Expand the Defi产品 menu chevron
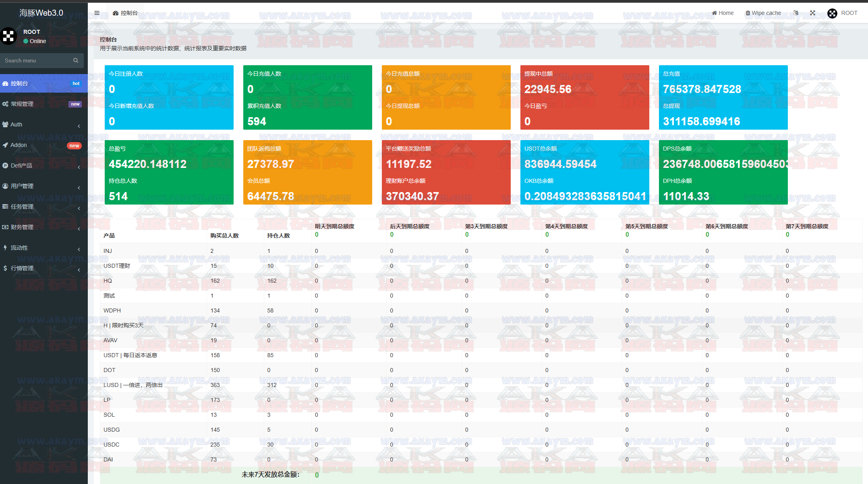 coord(79,167)
